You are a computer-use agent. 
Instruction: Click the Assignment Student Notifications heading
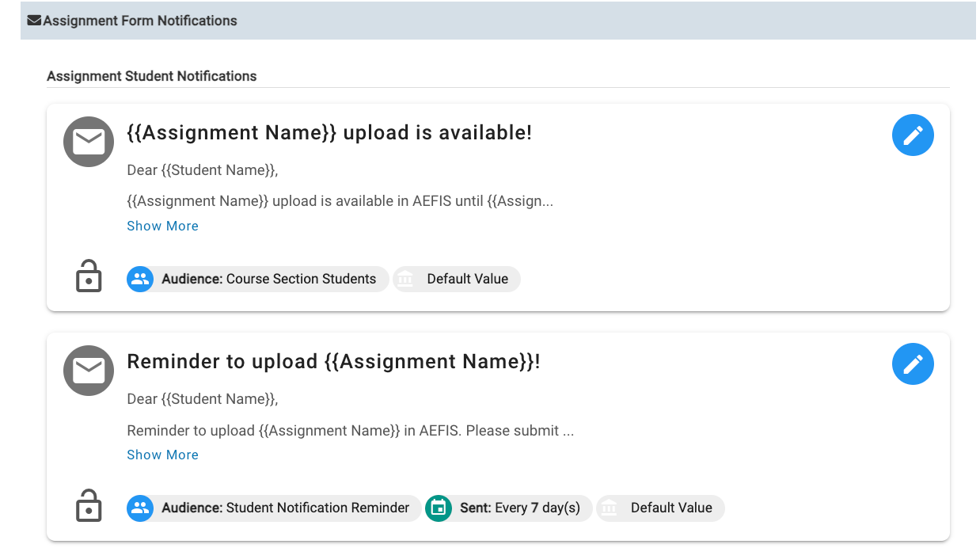pyautogui.click(x=152, y=76)
